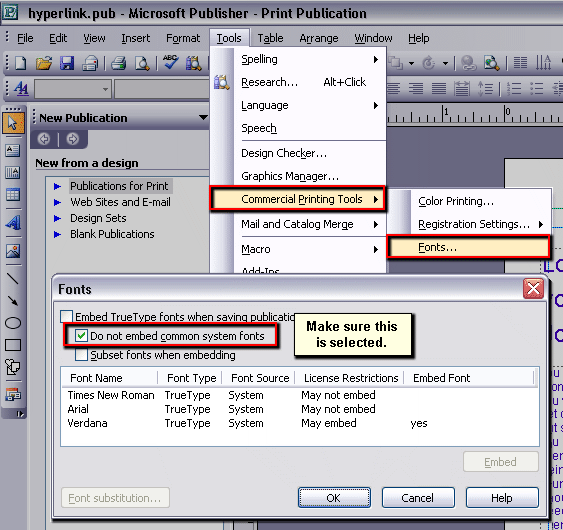Select Fonts in Commercial Printing Tools

468,247
